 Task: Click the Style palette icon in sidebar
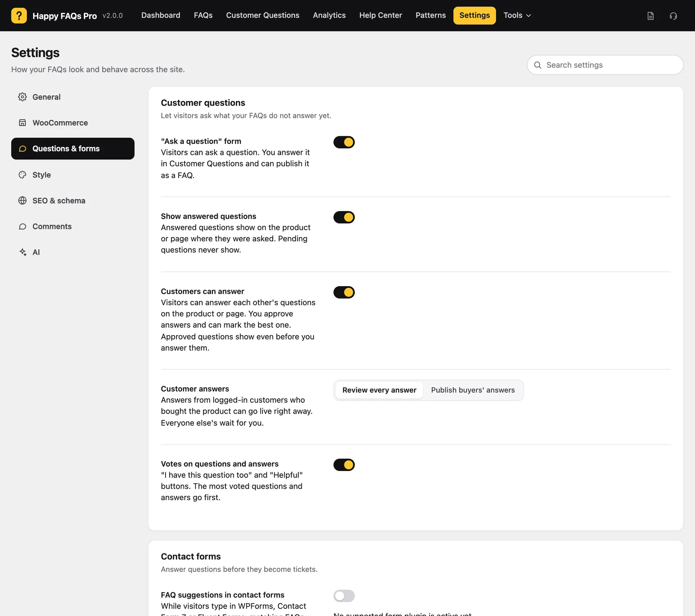23,175
